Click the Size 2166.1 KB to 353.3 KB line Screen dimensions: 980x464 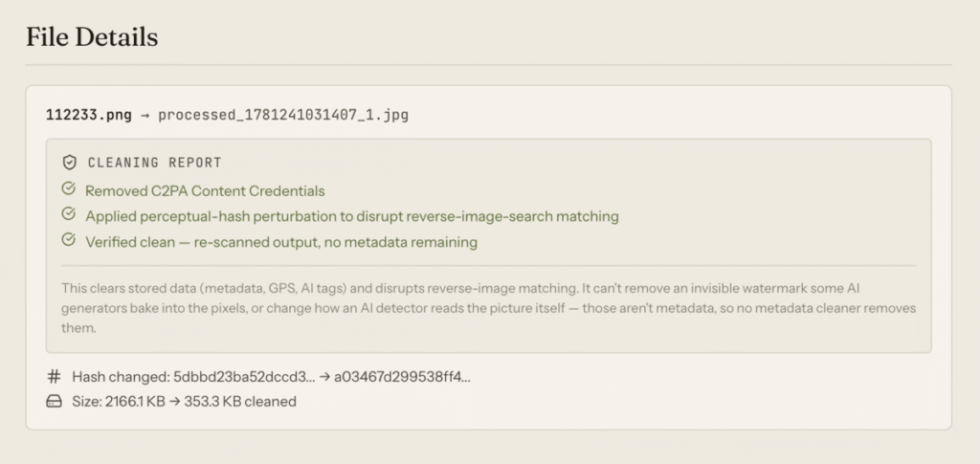[x=184, y=402]
